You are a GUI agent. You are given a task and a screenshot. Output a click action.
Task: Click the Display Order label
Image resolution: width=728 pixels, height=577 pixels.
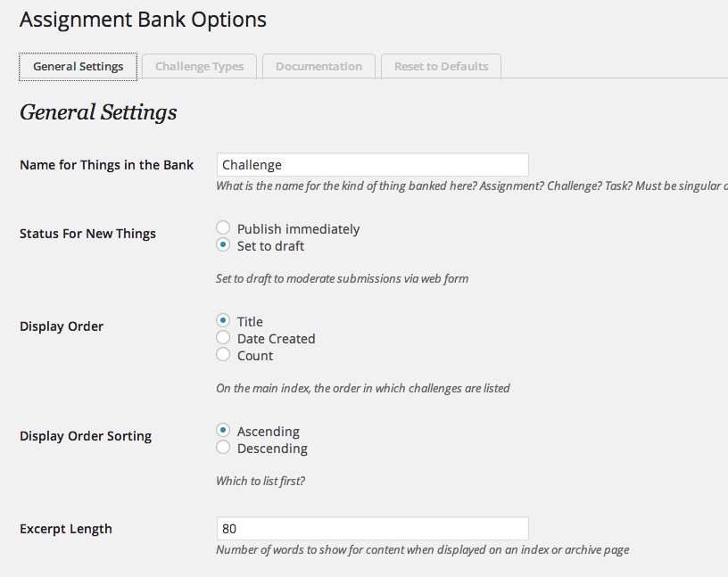[59, 326]
